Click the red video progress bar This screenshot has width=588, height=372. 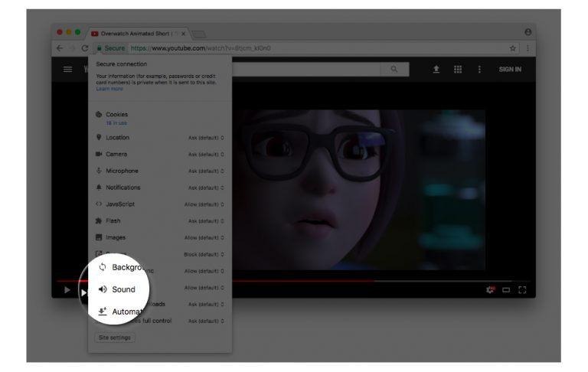216,280
